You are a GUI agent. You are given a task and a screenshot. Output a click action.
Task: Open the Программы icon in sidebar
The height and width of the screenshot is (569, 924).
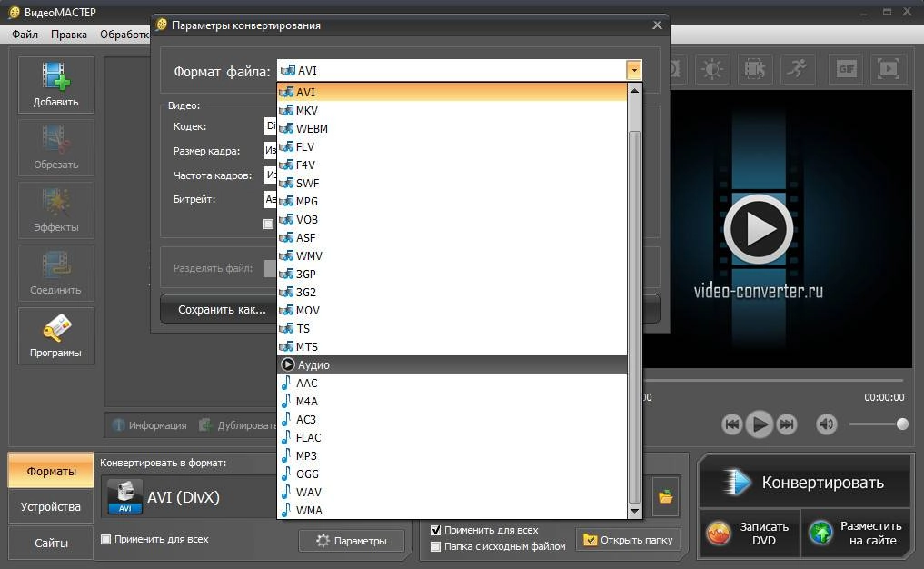pyautogui.click(x=56, y=327)
